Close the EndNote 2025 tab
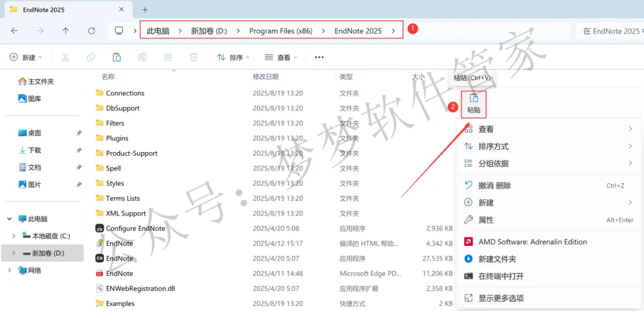The height and width of the screenshot is (311, 644). pyautogui.click(x=121, y=10)
